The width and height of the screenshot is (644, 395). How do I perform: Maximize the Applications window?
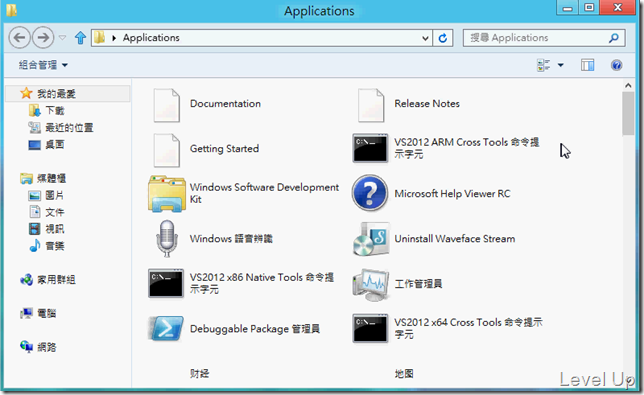(589, 7)
